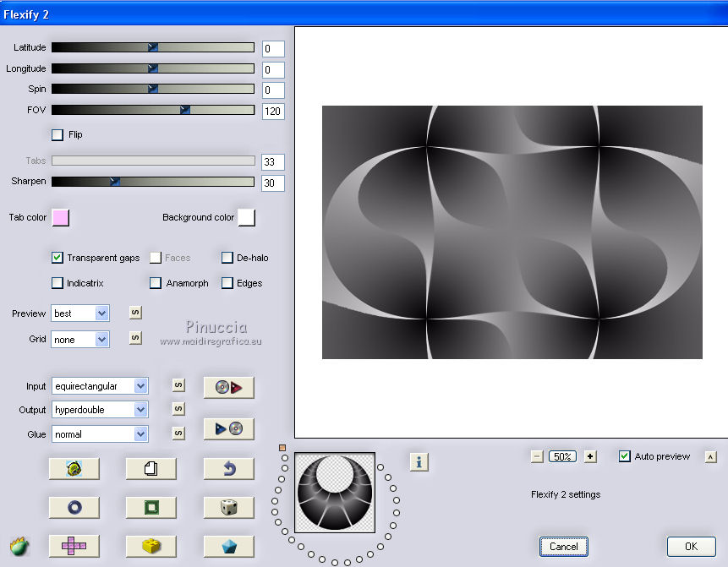Click the yellow brick icon button
The width and height of the screenshot is (728, 567).
point(151,546)
